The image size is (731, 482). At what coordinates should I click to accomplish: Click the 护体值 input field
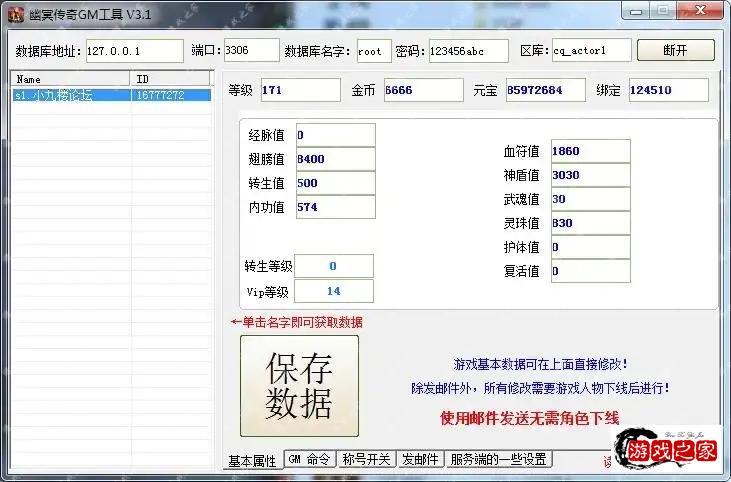(591, 247)
